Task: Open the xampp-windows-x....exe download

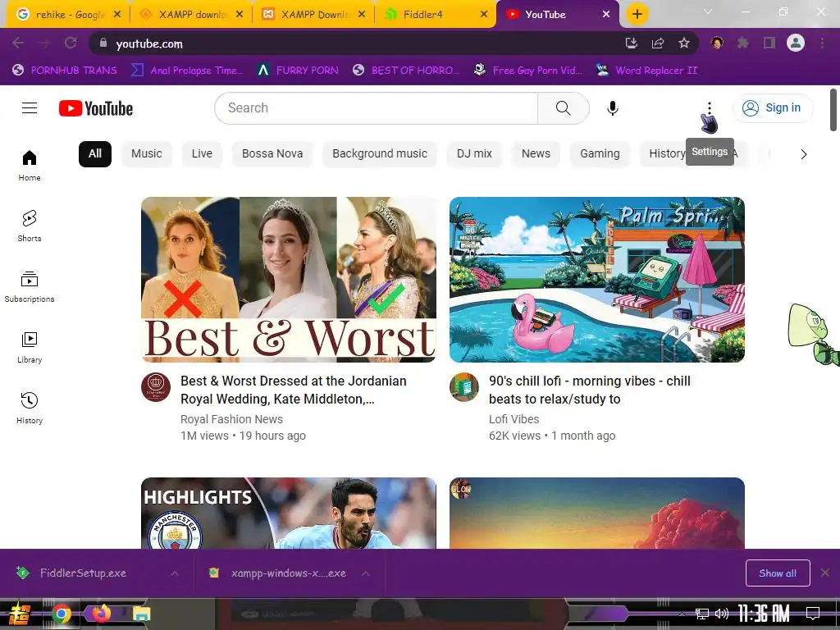Action: pyautogui.click(x=288, y=573)
